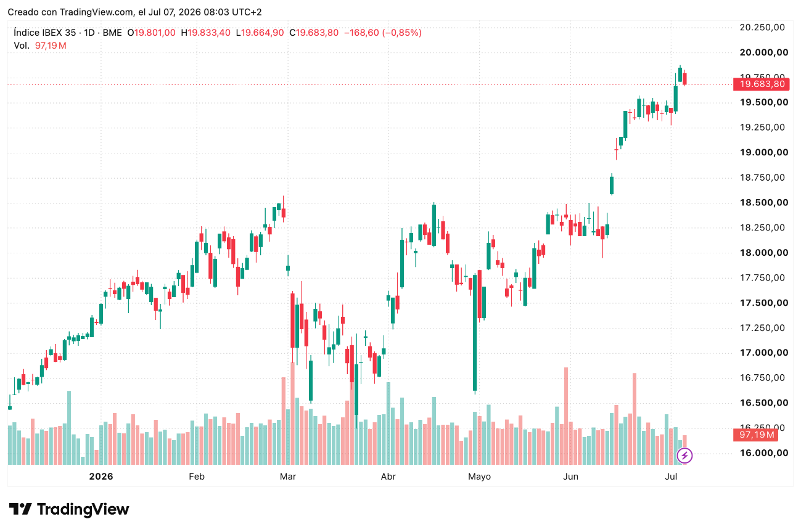This screenshot has height=532, width=801.
Task: Click the TradingView wordmark text
Action: 83,509
